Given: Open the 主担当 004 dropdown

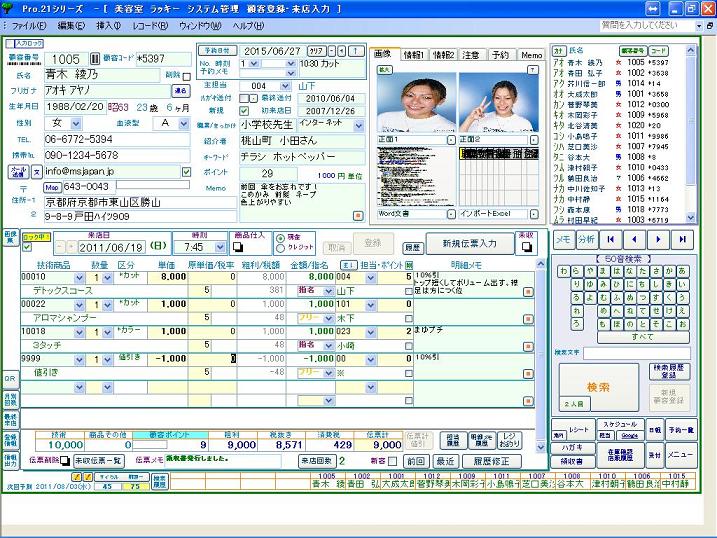Looking at the screenshot, I should 285,86.
